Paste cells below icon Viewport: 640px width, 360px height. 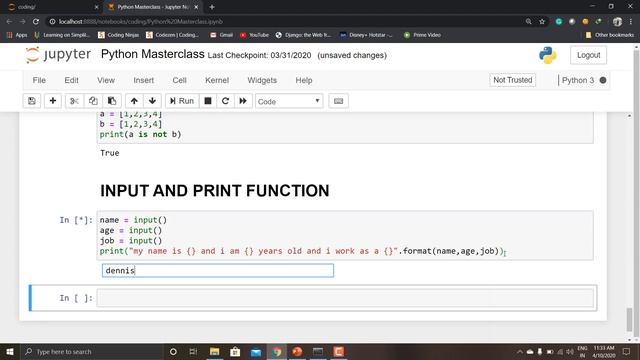point(112,101)
